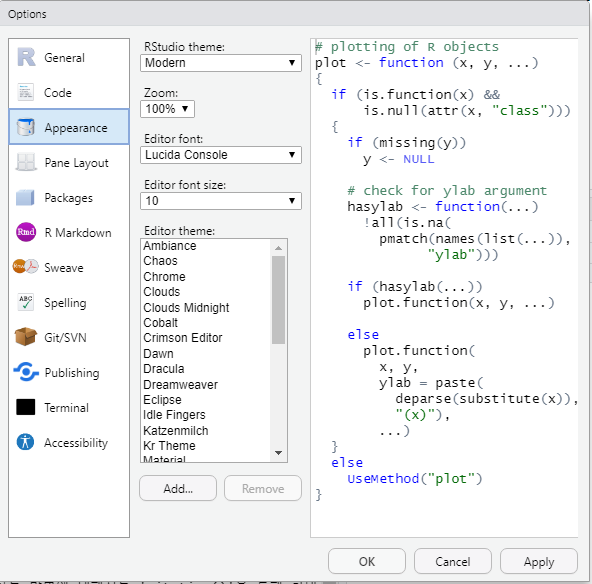Viewport: 592px width, 584px height.
Task: Select Katzenmilch editor theme
Action: (x=206, y=430)
